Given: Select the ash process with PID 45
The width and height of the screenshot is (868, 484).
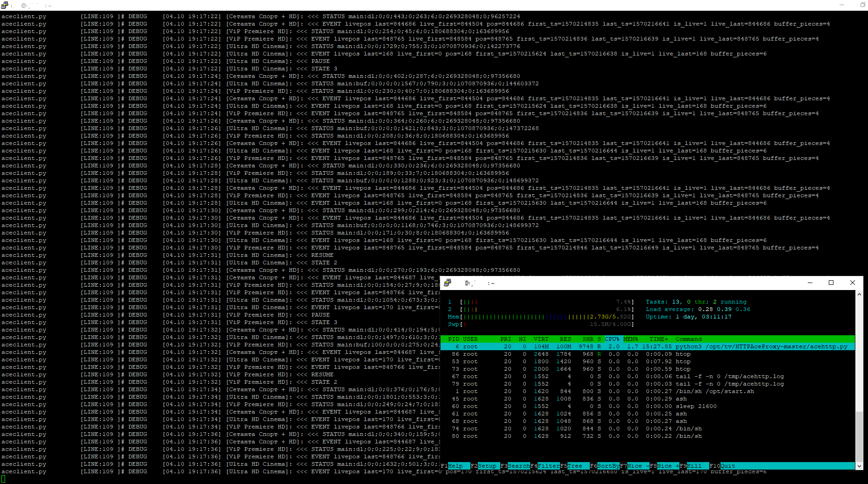Looking at the screenshot, I should pyautogui.click(x=648, y=399).
